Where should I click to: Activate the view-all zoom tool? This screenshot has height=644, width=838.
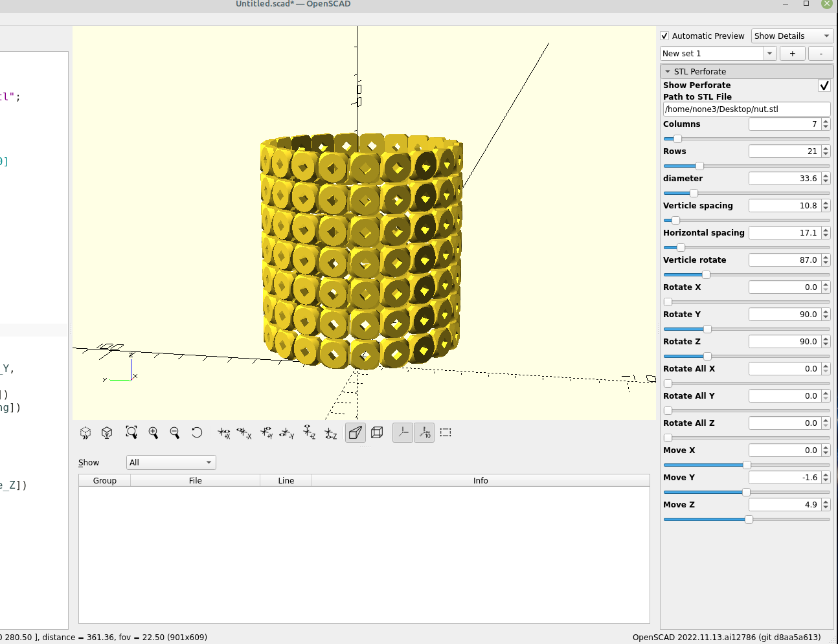click(131, 432)
